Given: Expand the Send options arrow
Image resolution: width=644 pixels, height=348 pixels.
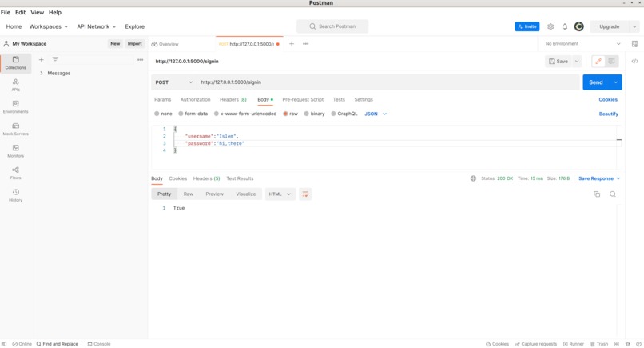Looking at the screenshot, I should [616, 82].
